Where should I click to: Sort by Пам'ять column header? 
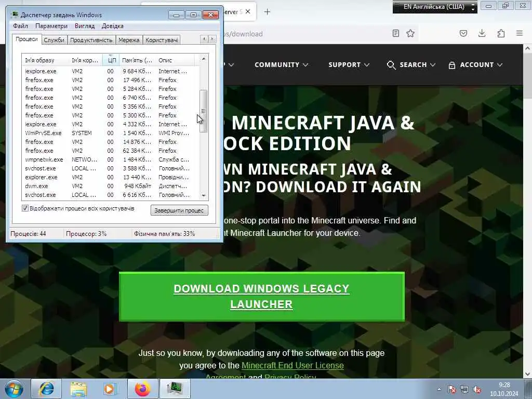coord(137,60)
